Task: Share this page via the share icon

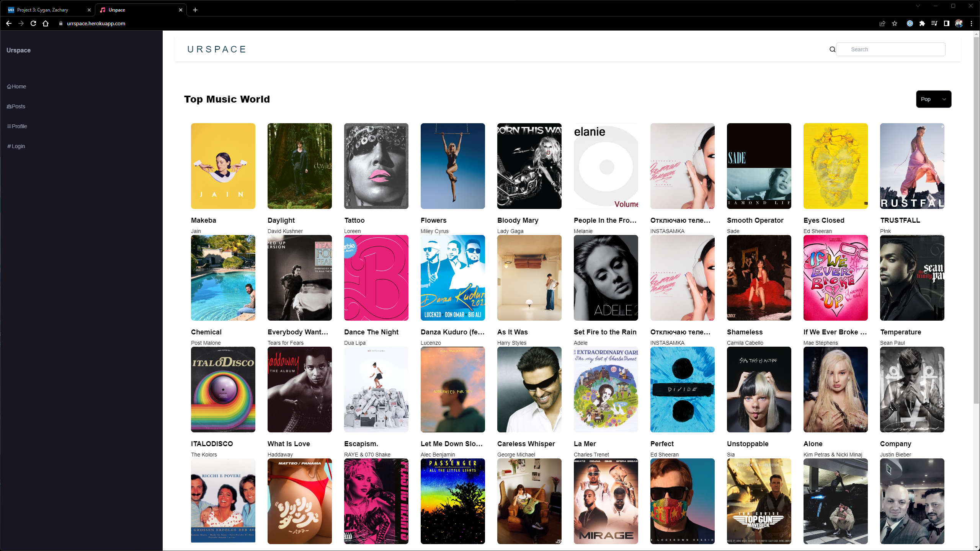Action: click(882, 23)
